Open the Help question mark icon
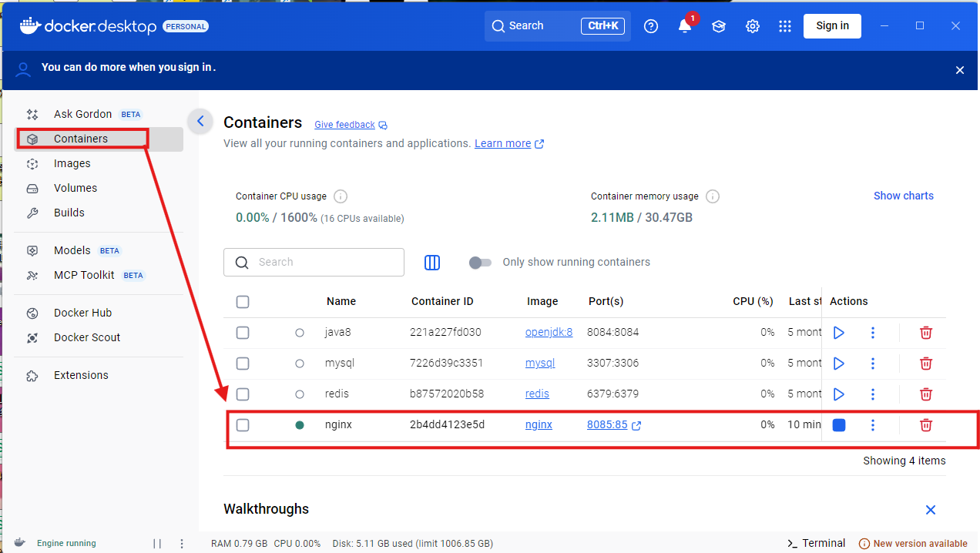This screenshot has width=980, height=553. [651, 26]
